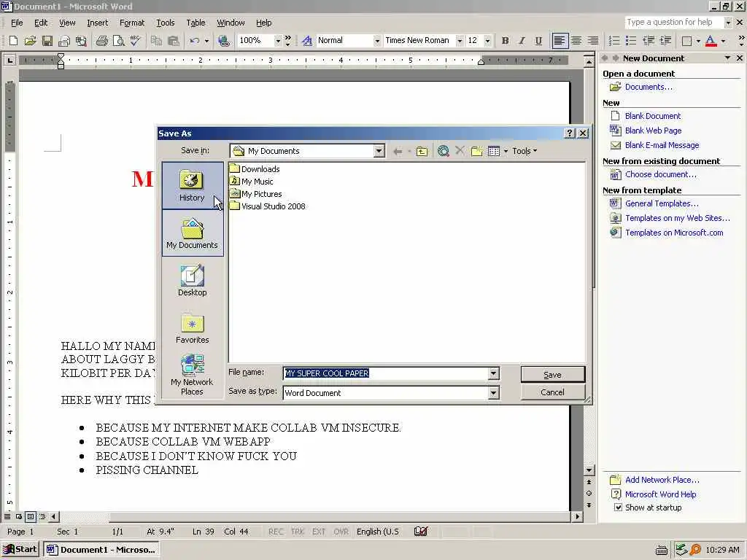Click the Outside Border icon
The height and width of the screenshot is (560, 747).
(x=687, y=41)
